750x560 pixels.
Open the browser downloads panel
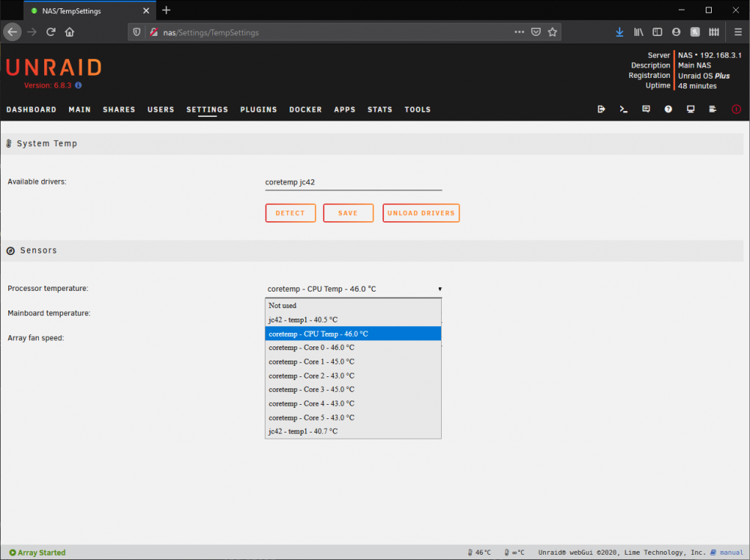tap(619, 32)
